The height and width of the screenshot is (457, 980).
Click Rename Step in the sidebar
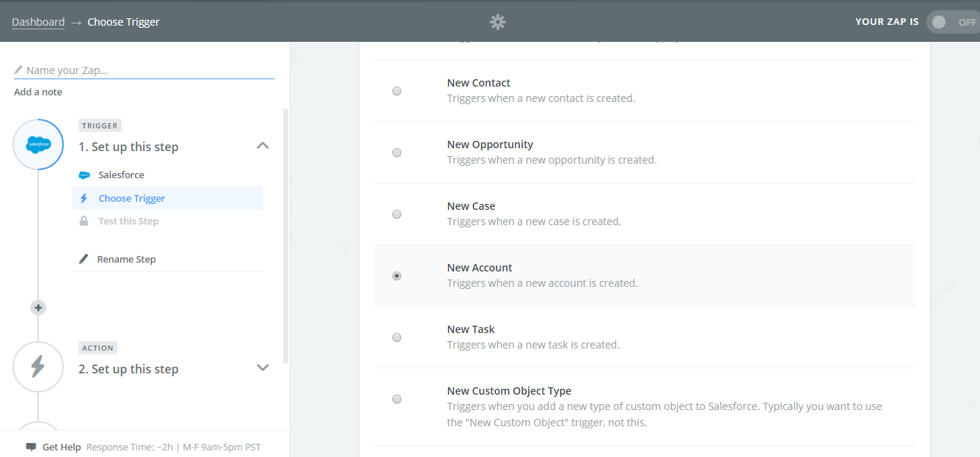pyautogui.click(x=126, y=259)
